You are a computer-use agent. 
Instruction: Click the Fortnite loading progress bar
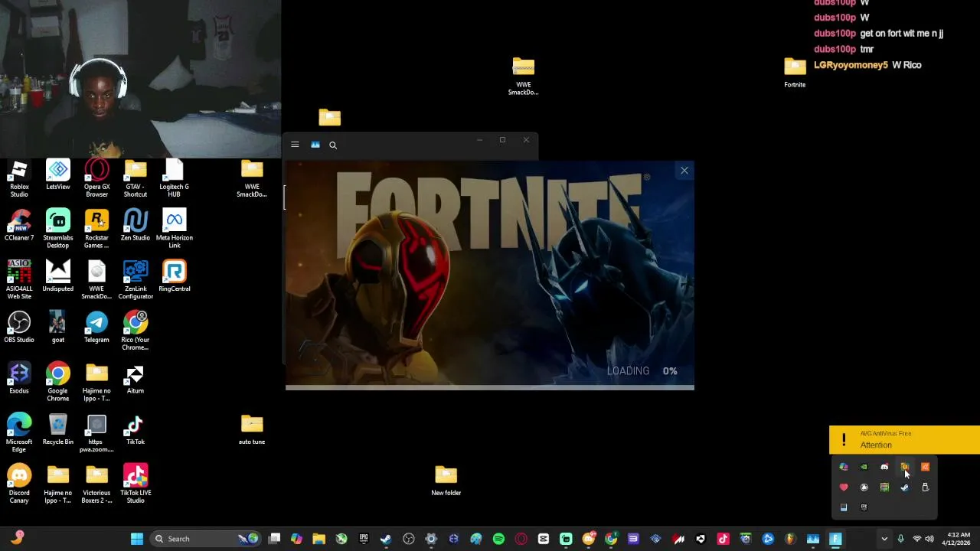click(490, 387)
